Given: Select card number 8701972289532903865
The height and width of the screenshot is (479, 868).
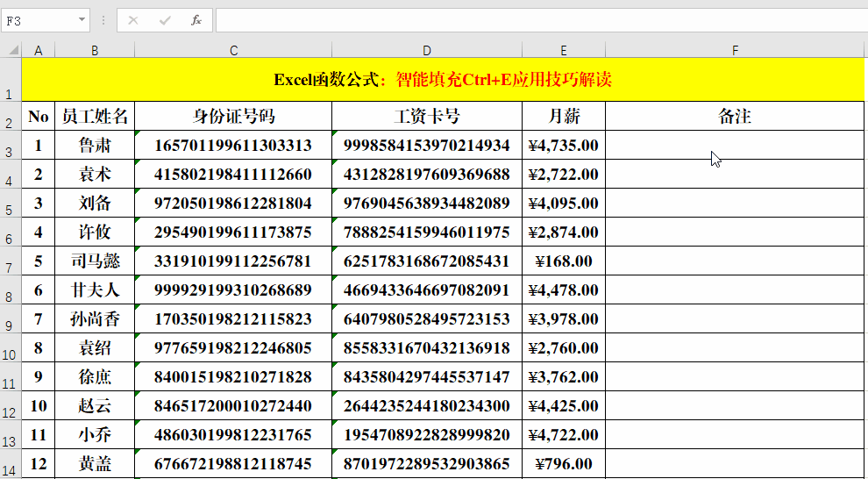Looking at the screenshot, I should coord(427,463).
